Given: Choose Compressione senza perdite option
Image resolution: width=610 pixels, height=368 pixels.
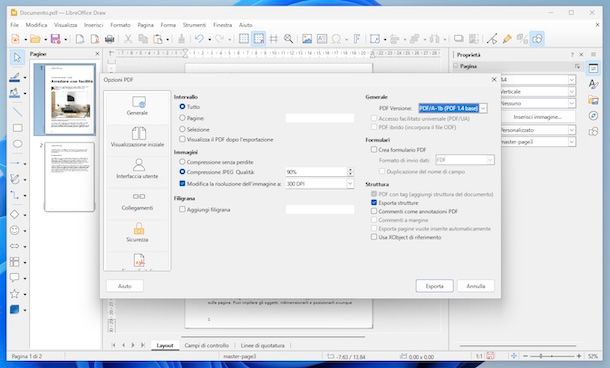Looking at the screenshot, I should (182, 161).
